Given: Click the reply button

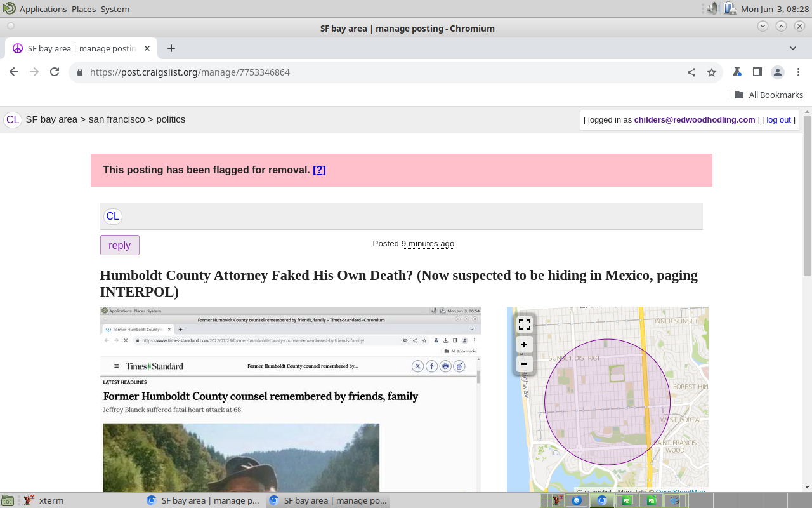Looking at the screenshot, I should pos(120,245).
